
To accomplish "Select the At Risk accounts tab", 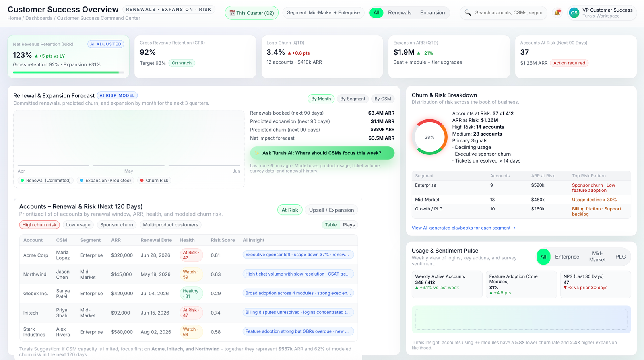I will pyautogui.click(x=290, y=210).
